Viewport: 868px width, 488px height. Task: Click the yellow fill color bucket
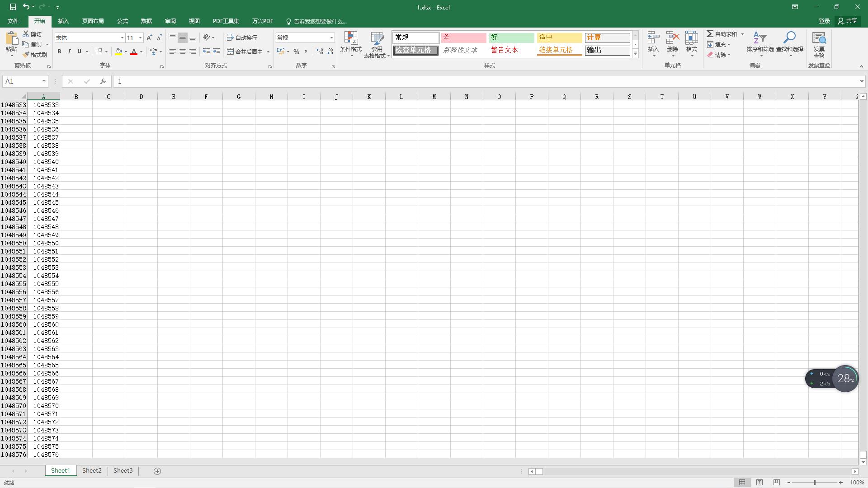pyautogui.click(x=118, y=52)
